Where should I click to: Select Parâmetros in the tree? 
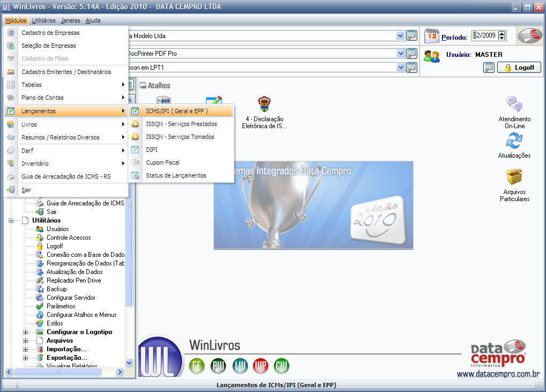pos(61,306)
